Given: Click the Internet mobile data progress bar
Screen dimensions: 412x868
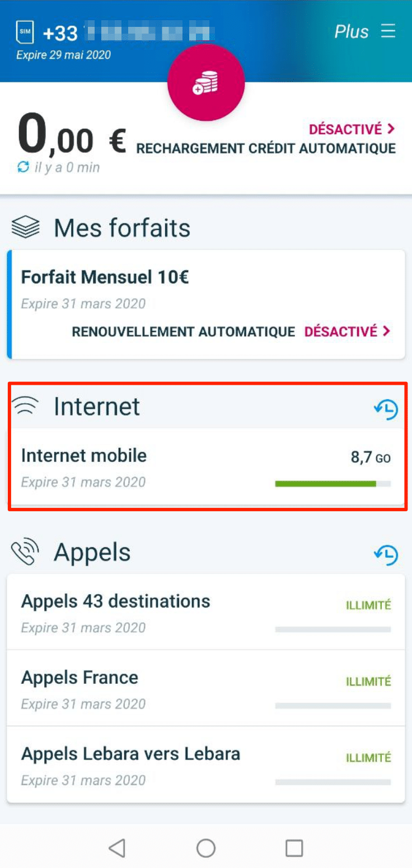Looking at the screenshot, I should (333, 483).
